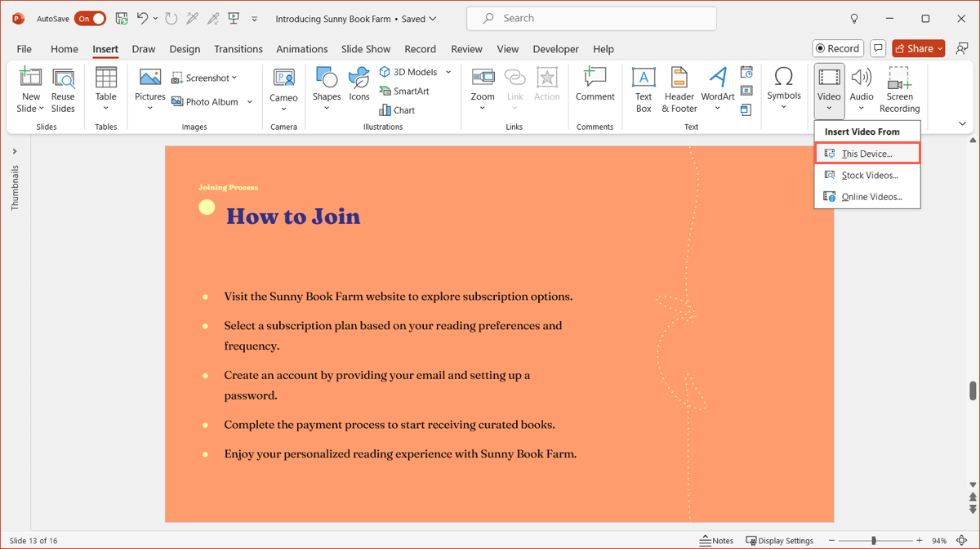Choose This Device from video menu
Screen dimensions: 980x549
[x=867, y=154]
